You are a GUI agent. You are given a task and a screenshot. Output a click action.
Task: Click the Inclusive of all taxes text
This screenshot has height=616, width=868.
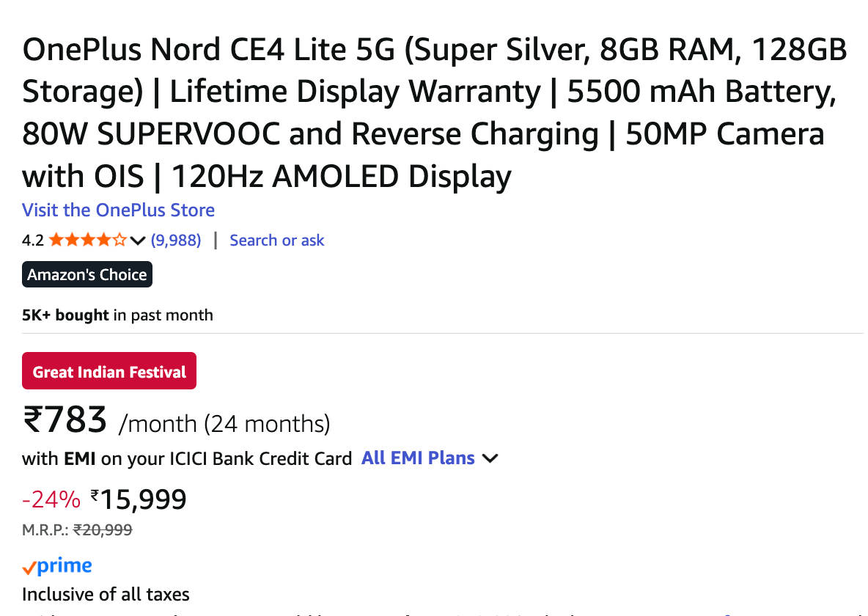click(106, 594)
